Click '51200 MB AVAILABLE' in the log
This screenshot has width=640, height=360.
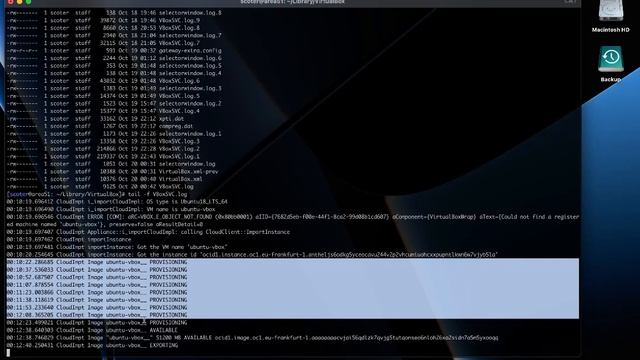click(x=184, y=338)
